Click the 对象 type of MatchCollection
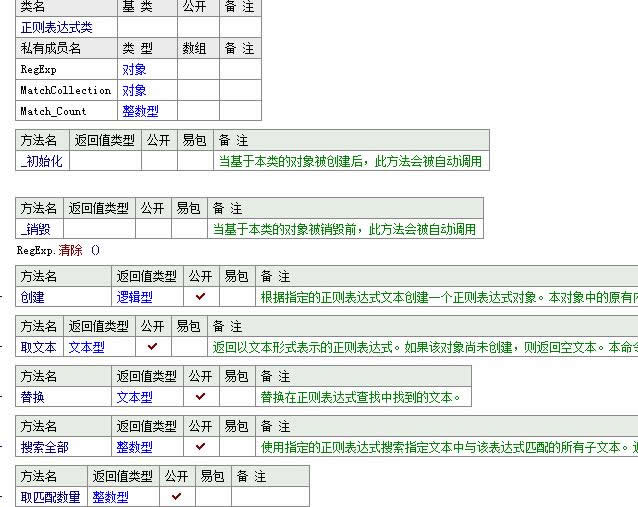Viewport: 638px width, 507px height. point(134,91)
